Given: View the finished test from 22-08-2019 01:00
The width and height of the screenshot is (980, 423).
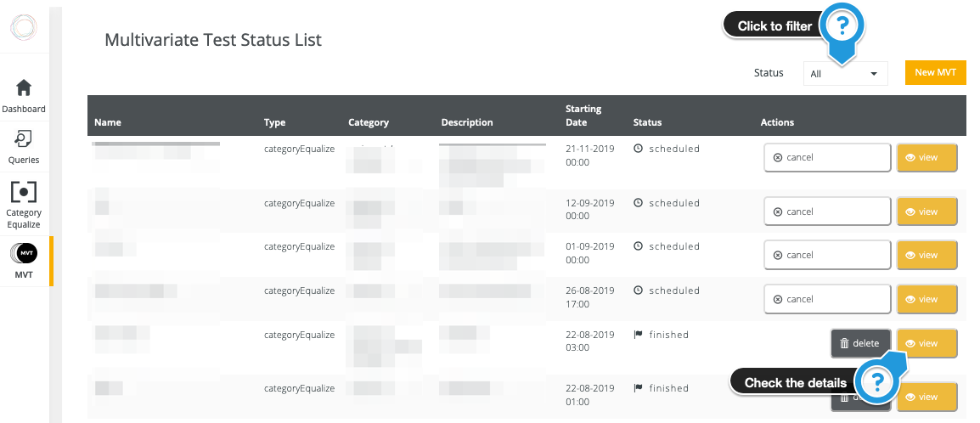Looking at the screenshot, I should pos(926,397).
